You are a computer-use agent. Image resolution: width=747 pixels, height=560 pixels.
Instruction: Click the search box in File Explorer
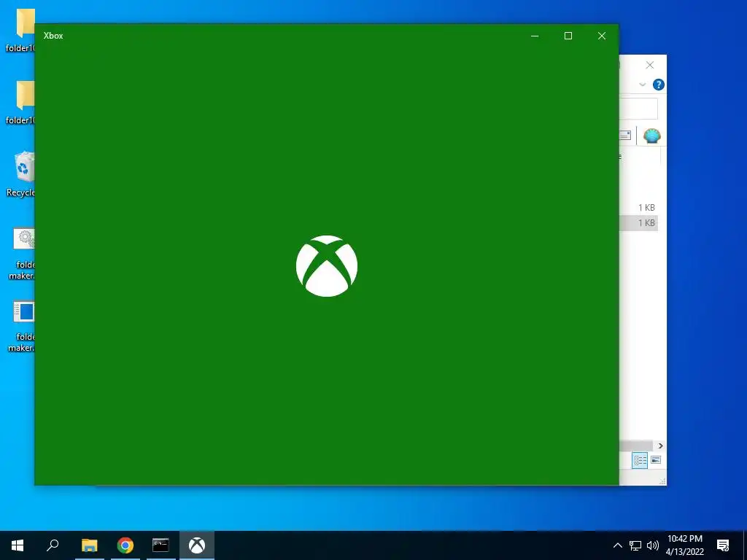click(638, 109)
